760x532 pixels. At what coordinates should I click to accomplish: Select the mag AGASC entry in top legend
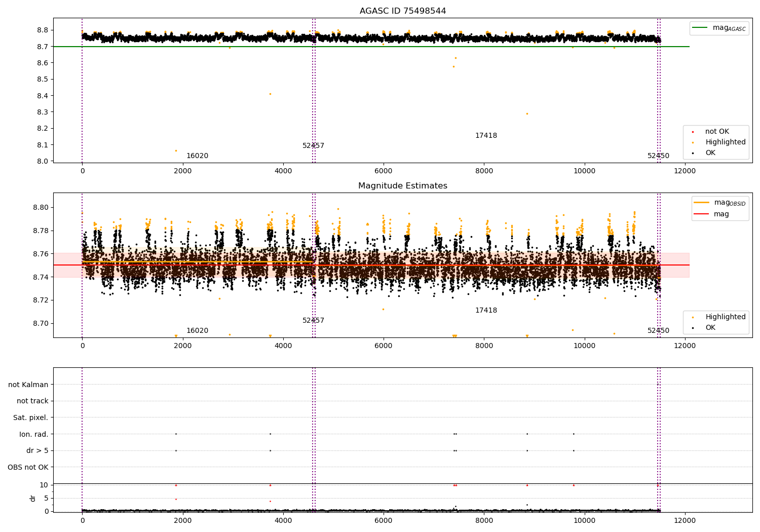click(x=719, y=28)
